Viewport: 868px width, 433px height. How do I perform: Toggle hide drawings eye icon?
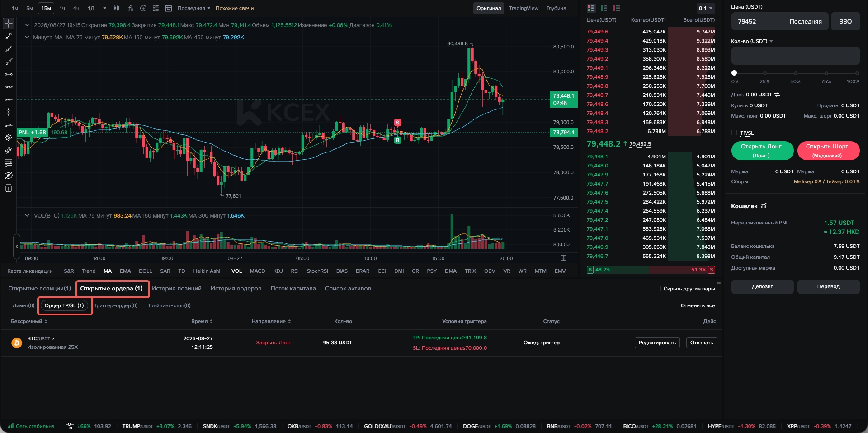(9, 176)
